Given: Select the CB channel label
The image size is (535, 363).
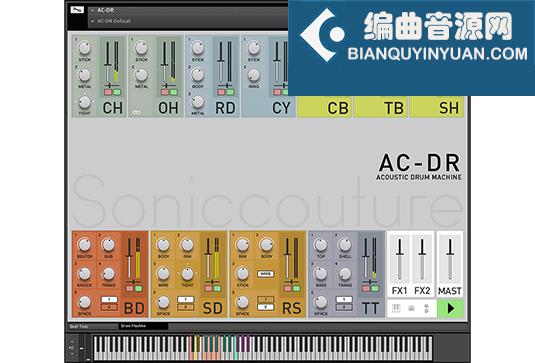Looking at the screenshot, I should click(x=338, y=108).
